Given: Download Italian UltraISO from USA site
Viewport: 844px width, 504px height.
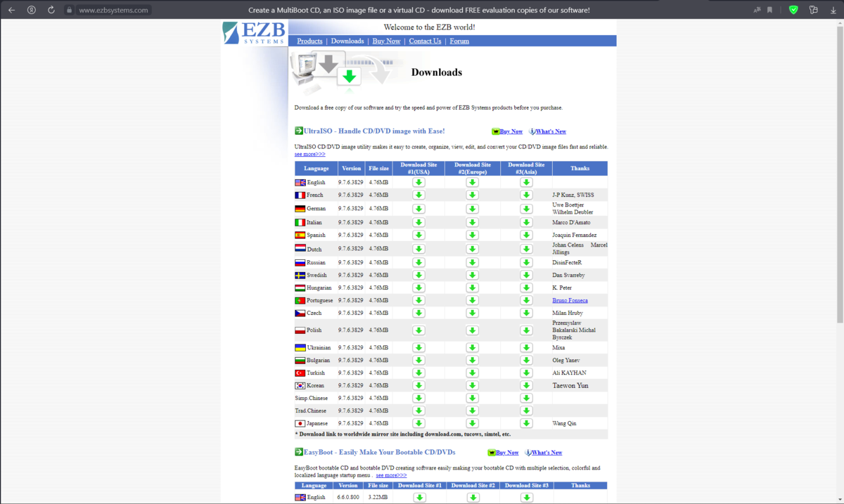Looking at the screenshot, I should click(x=418, y=222).
